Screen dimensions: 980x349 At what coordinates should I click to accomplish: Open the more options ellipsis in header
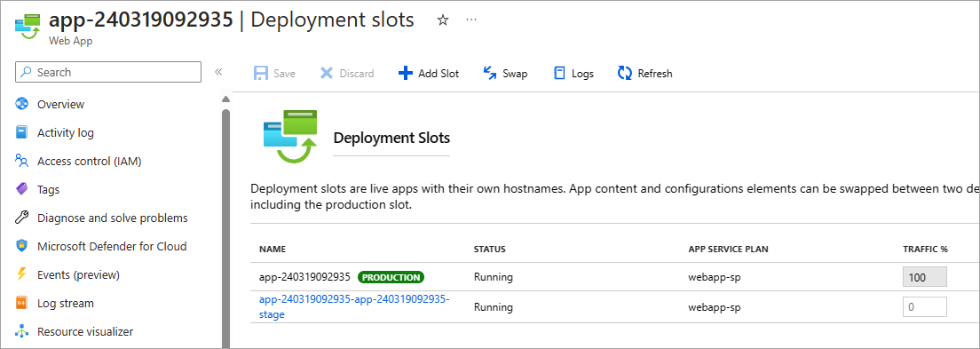point(471,20)
